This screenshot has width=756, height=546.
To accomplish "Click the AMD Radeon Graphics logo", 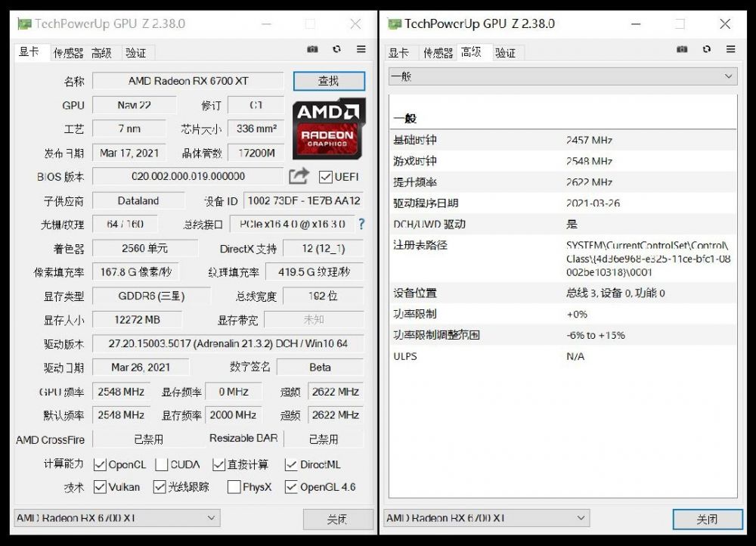I will 329,129.
